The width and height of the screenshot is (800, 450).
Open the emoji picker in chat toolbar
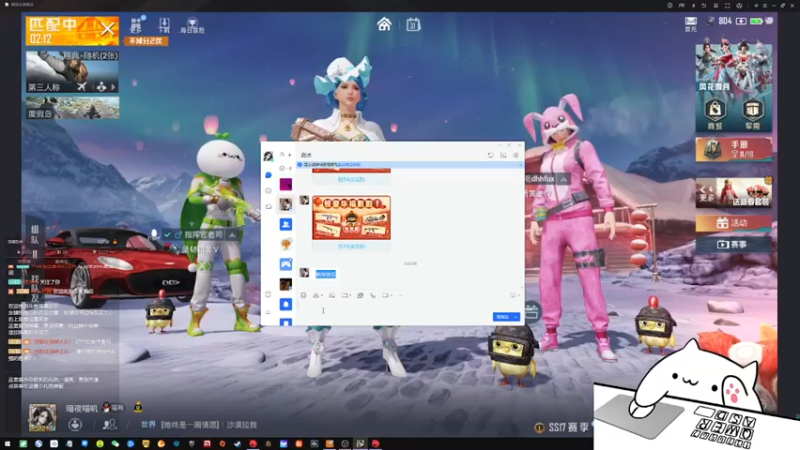(303, 295)
